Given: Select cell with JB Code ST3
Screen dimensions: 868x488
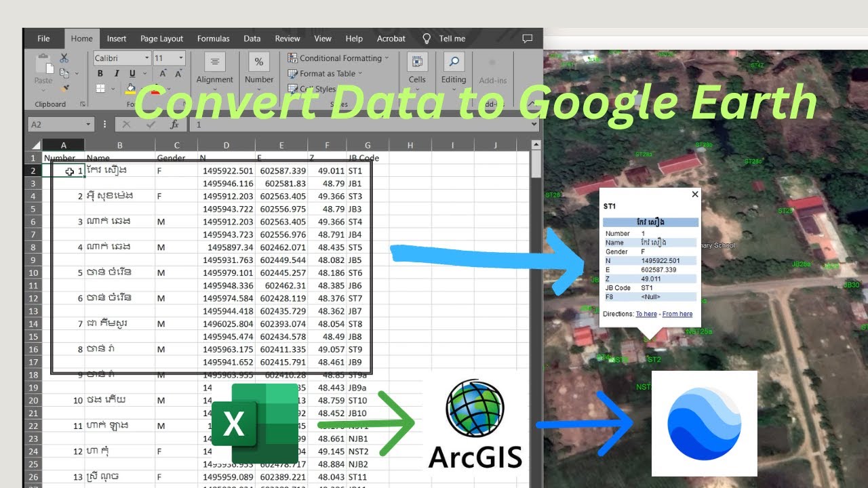Looking at the screenshot, I should point(367,197).
